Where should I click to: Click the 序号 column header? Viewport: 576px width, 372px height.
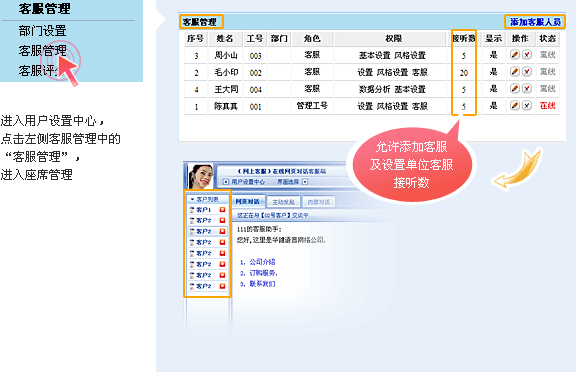point(195,38)
